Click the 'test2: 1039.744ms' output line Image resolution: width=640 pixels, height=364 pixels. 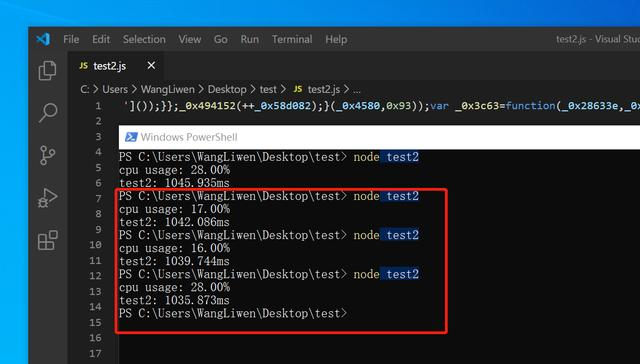[x=174, y=262]
